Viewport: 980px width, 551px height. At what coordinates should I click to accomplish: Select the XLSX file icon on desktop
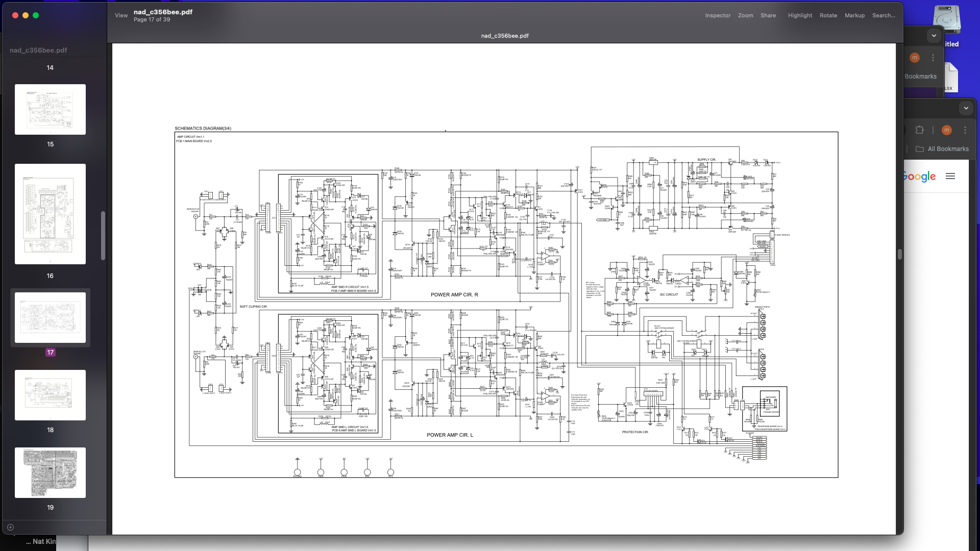click(x=950, y=78)
